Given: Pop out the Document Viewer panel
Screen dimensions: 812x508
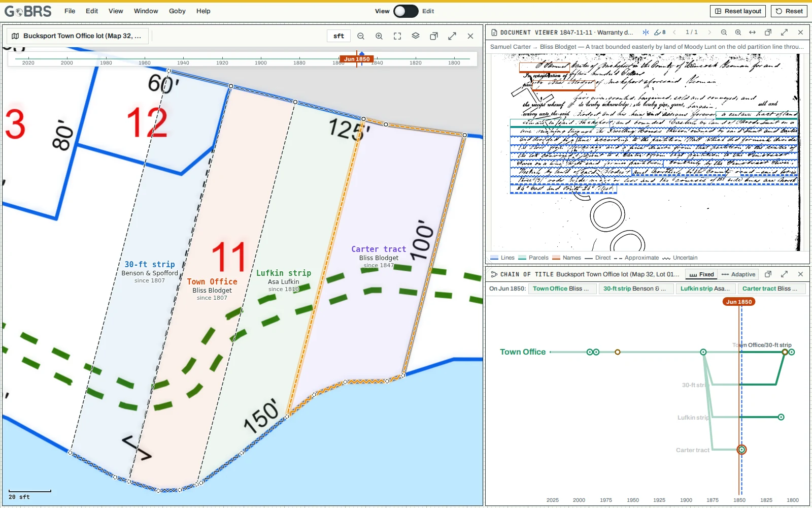Looking at the screenshot, I should pyautogui.click(x=768, y=33).
